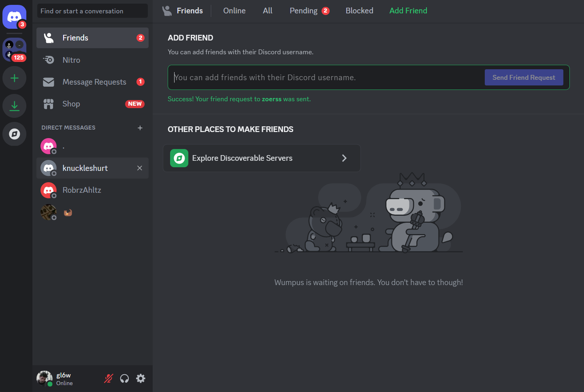Screen dimensions: 584x392
Task: Open DM with the dot-named user
Action: tap(92, 146)
